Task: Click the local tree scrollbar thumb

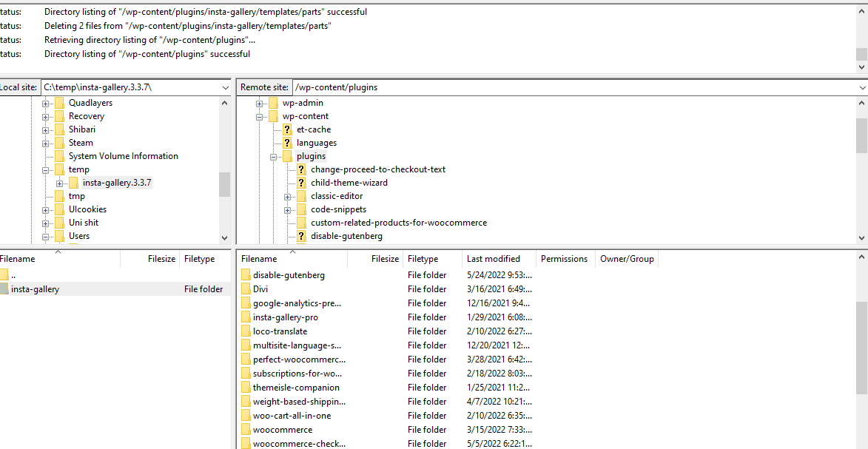Action: 224,184
